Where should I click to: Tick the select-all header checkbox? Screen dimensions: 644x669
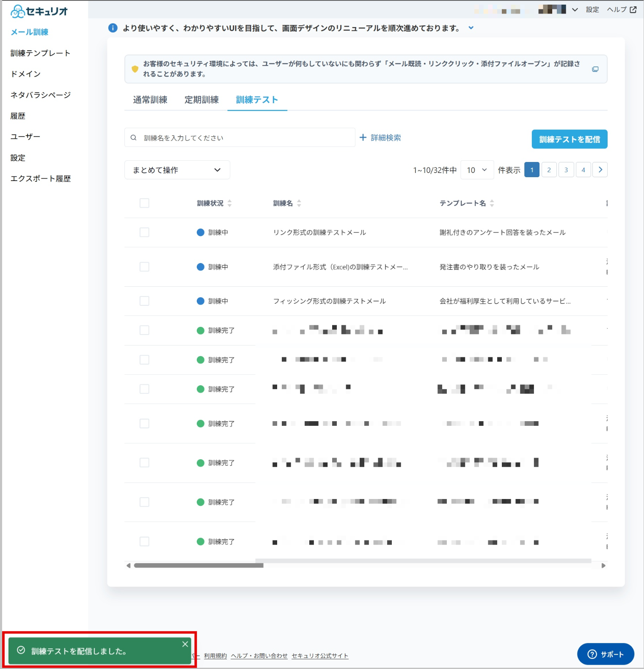click(x=144, y=203)
